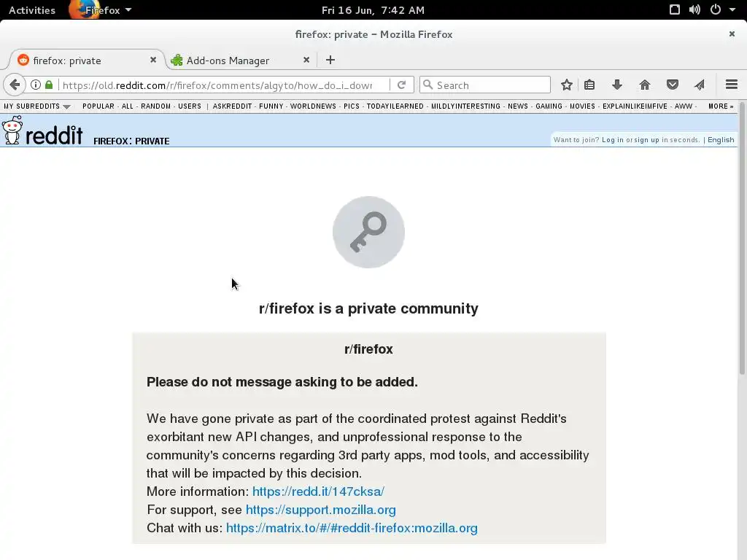Open the ALL link in subreddit bar
The width and height of the screenshot is (747, 560).
click(127, 106)
